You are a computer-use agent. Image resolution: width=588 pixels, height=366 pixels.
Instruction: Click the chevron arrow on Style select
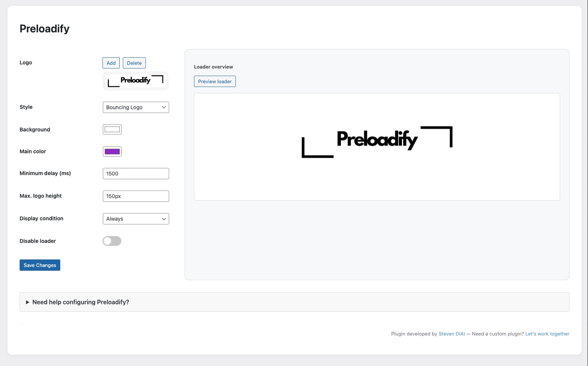(164, 107)
